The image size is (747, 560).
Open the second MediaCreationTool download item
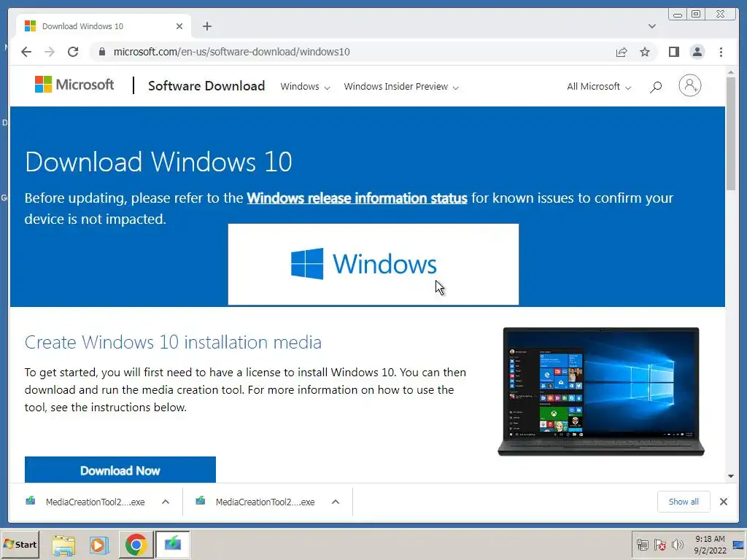256,502
